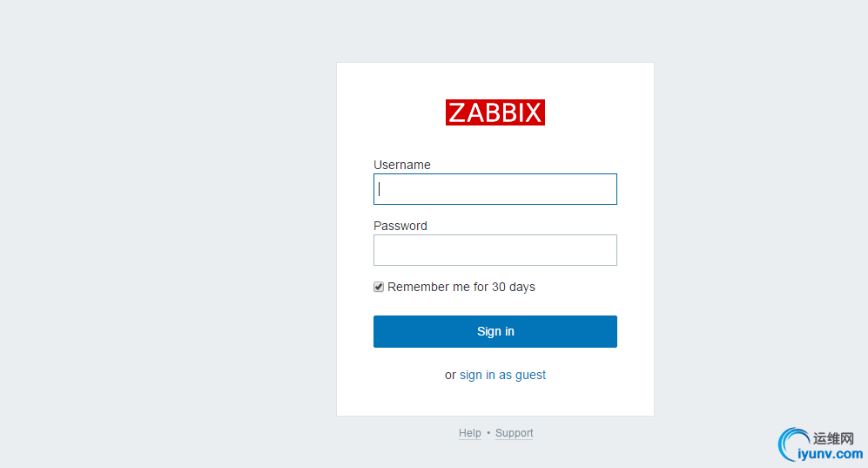
Task: Click the blue swirl watermark icon
Action: click(x=791, y=443)
